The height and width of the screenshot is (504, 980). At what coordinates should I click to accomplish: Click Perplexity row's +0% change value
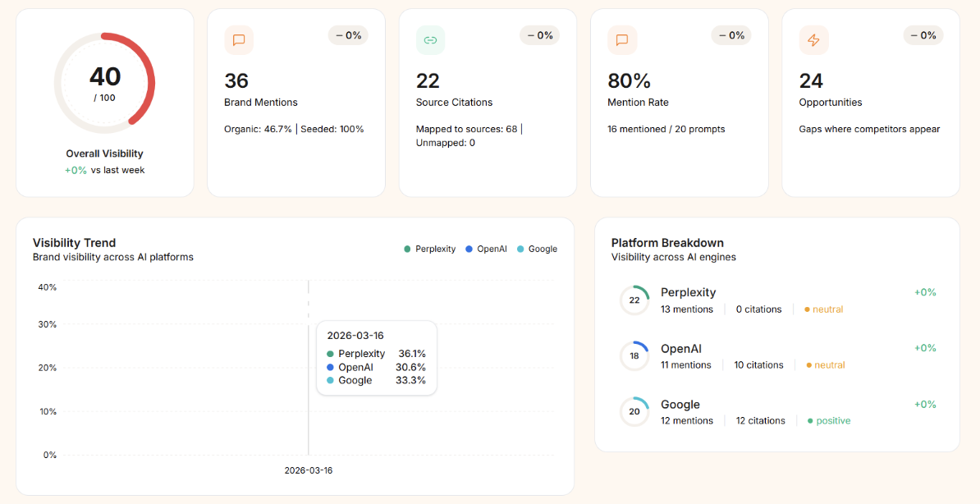[925, 292]
